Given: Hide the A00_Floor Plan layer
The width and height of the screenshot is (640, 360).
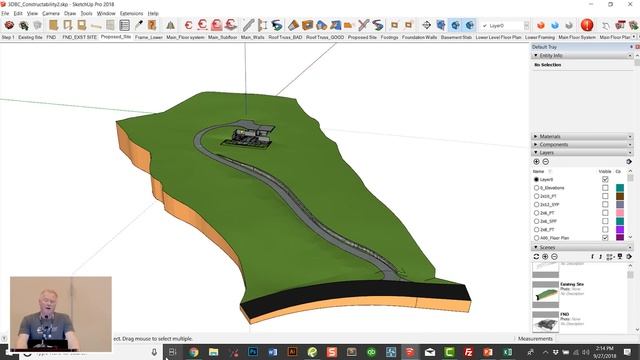Looking at the screenshot, I should pos(605,238).
